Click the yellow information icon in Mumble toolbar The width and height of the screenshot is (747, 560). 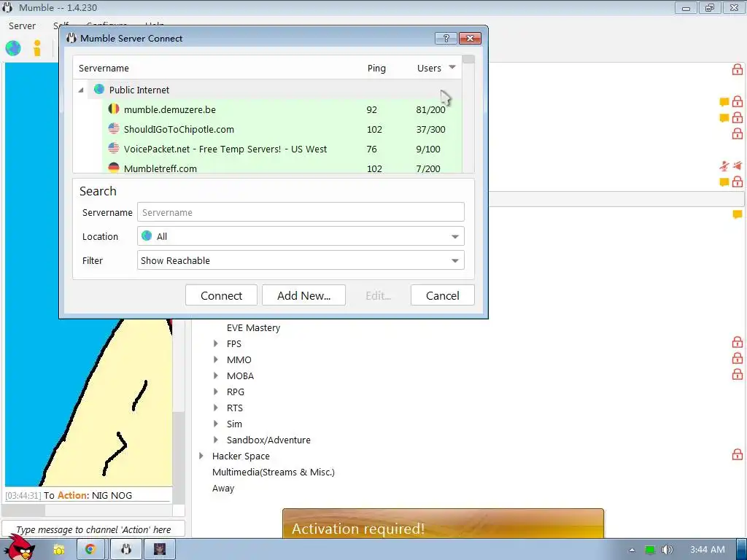pos(37,48)
